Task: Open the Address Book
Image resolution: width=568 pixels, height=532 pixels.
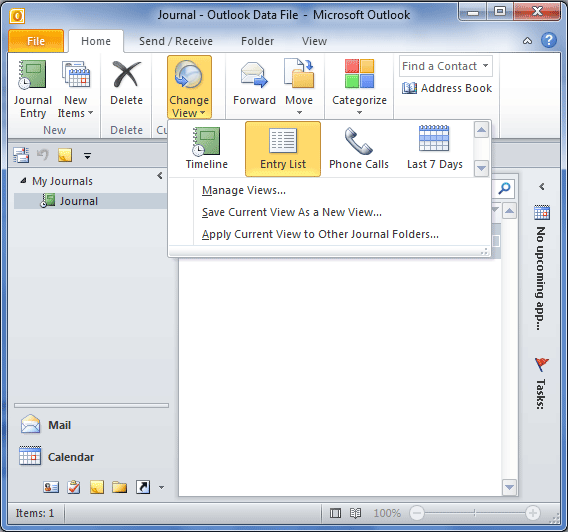Action: 447,88
